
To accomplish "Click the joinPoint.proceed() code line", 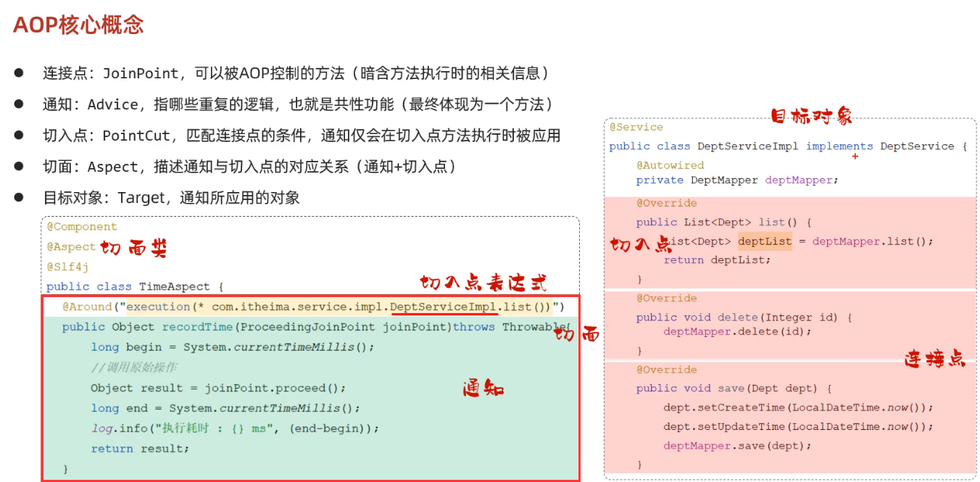I will click(x=218, y=388).
